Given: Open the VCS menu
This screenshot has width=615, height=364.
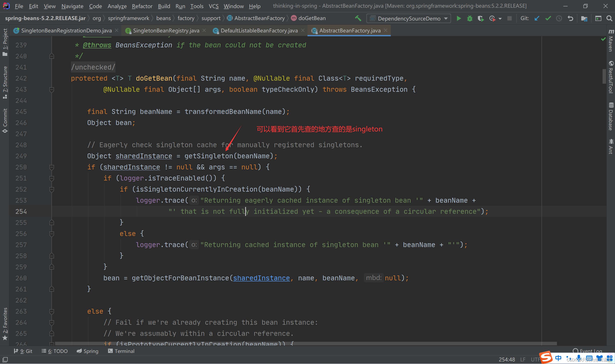Looking at the screenshot, I should 214,6.
